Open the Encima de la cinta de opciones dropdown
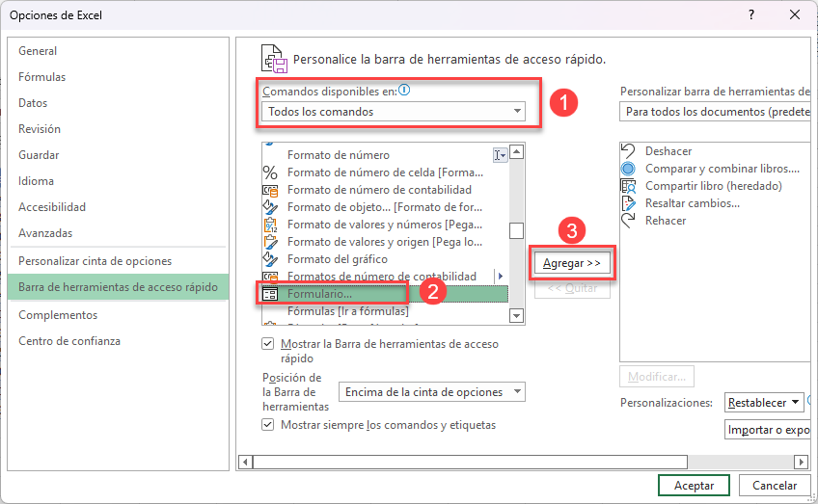Screen dimensions: 818x504 pos(432,392)
